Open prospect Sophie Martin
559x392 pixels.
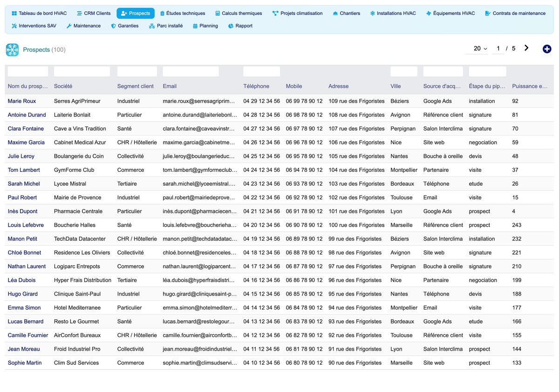point(25,363)
